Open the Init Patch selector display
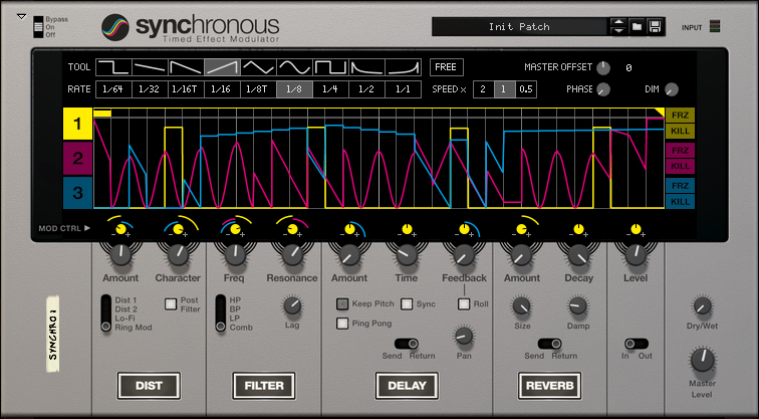This screenshot has width=759, height=419. 520,26
